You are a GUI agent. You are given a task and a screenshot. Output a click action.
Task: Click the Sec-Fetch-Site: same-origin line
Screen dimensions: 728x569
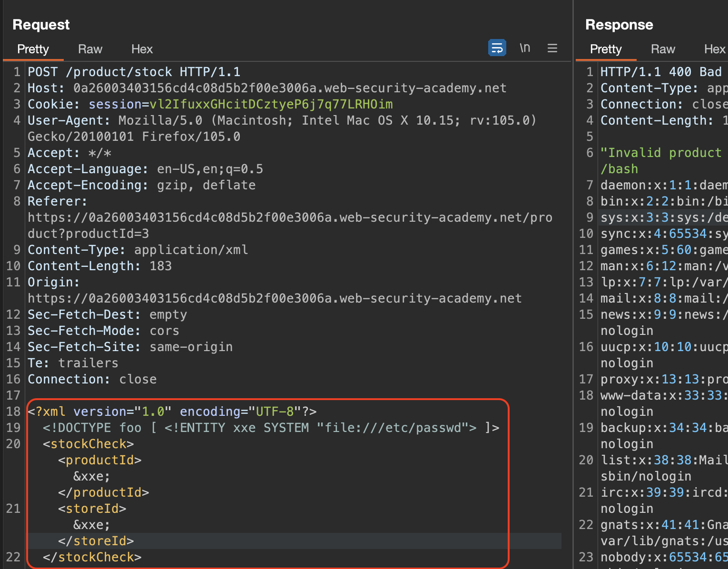(130, 347)
